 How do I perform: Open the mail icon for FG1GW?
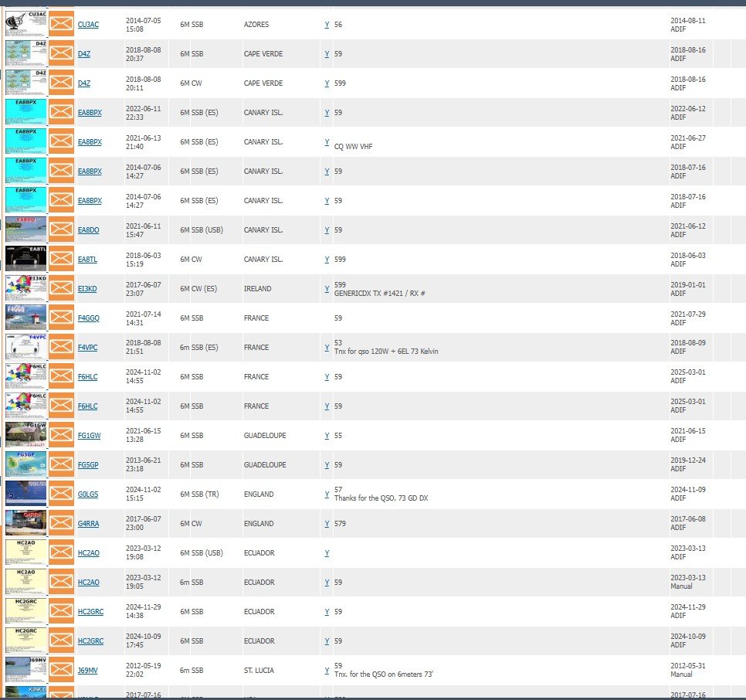[62, 436]
